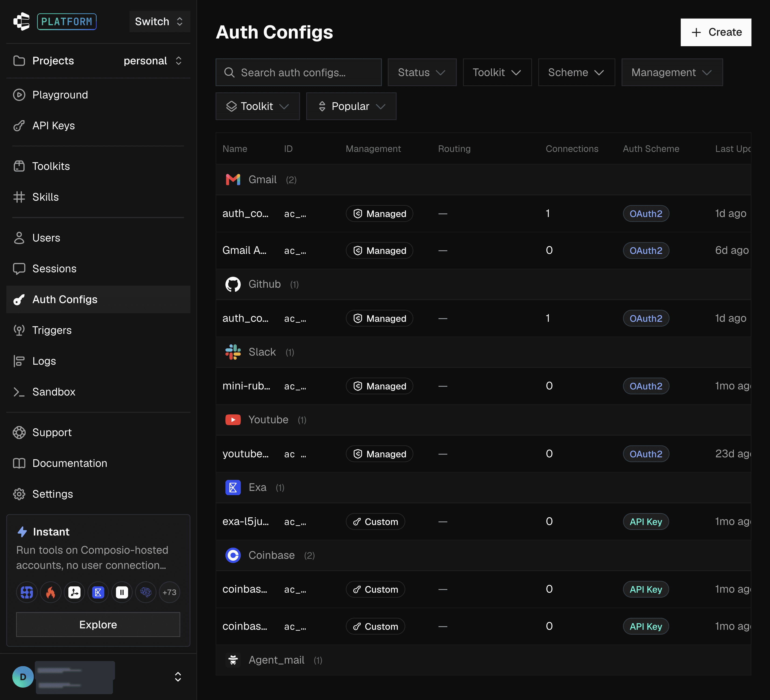This screenshot has width=770, height=700.
Task: Click the Composio logo icon
Action: (21, 21)
